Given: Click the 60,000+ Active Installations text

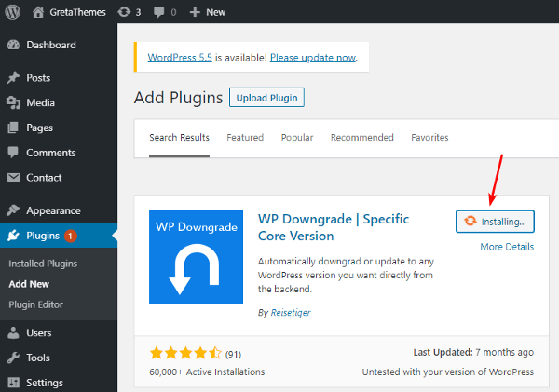Looking at the screenshot, I should pyautogui.click(x=207, y=372).
